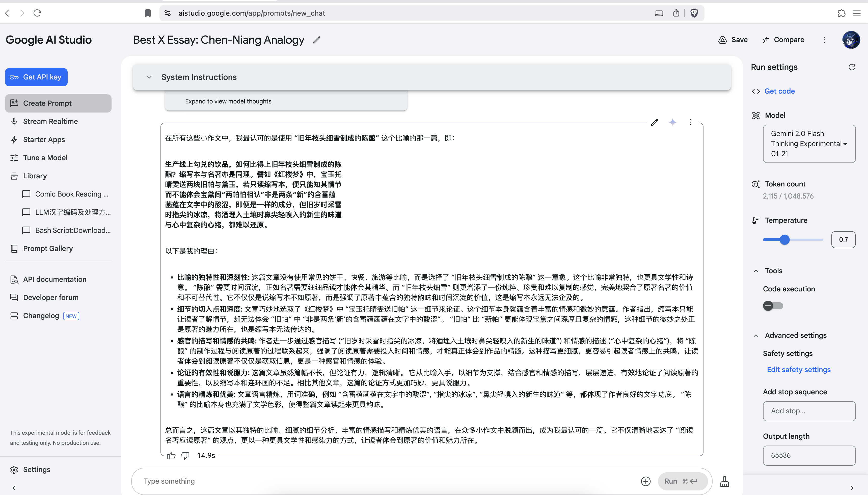Click the thumbs down icon on the response
Image resolution: width=868 pixels, height=495 pixels.
185,456
